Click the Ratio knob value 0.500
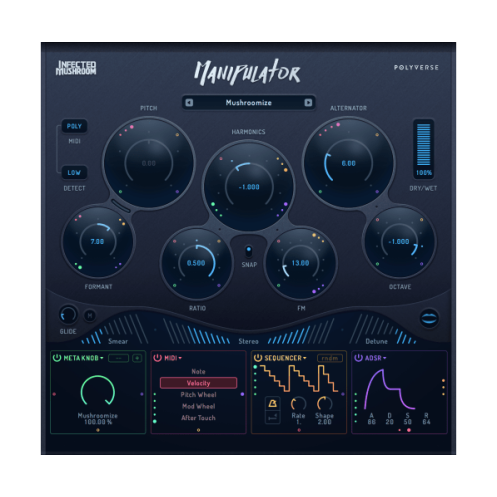 (196, 263)
